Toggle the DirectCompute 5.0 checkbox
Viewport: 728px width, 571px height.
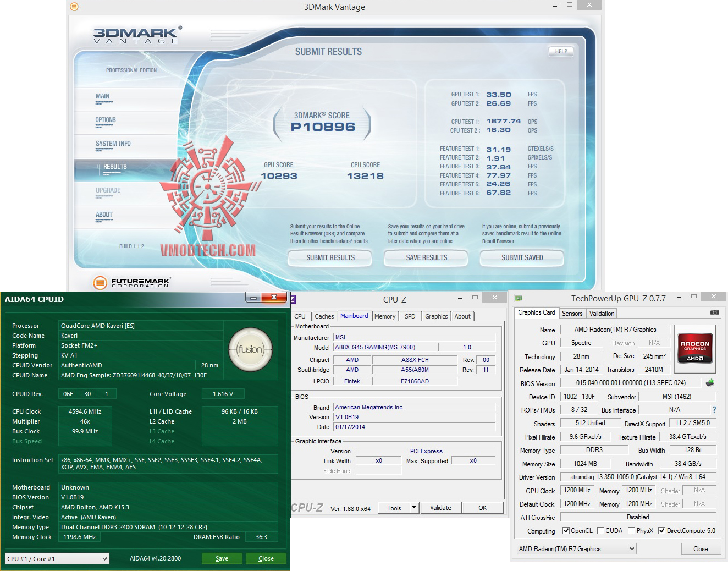click(x=662, y=531)
